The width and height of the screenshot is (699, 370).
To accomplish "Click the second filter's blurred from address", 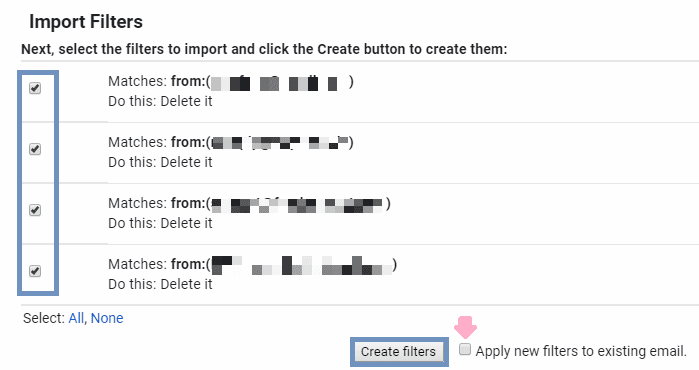I will 279,143.
